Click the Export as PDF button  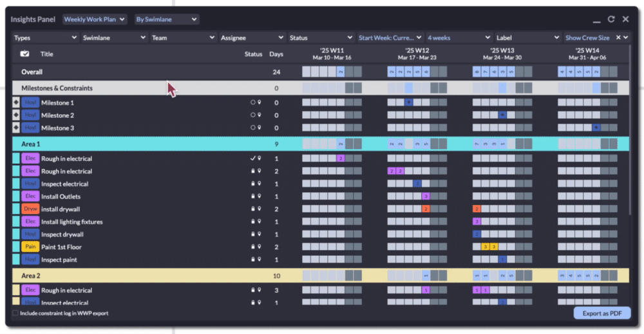coord(602,313)
